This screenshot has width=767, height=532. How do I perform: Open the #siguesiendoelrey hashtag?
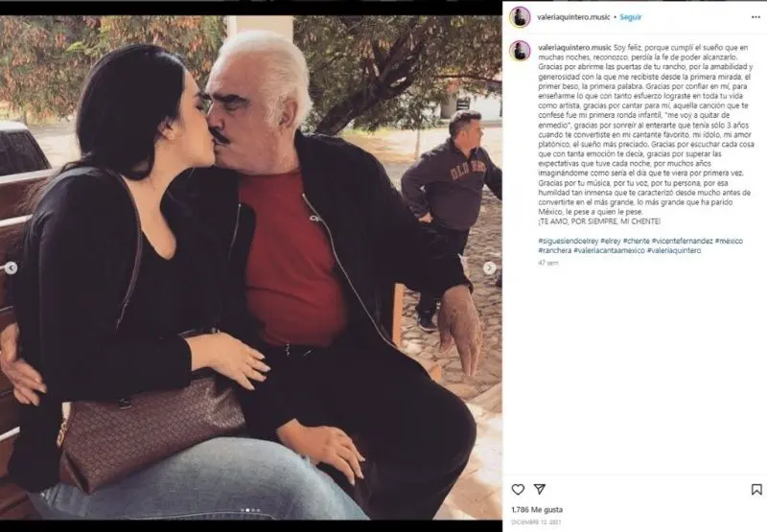click(569, 241)
